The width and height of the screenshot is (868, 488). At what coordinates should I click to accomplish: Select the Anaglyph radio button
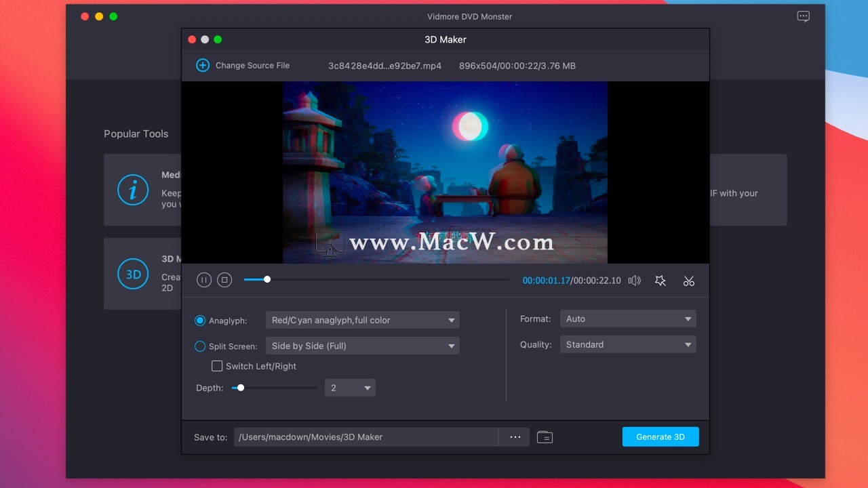tap(200, 321)
